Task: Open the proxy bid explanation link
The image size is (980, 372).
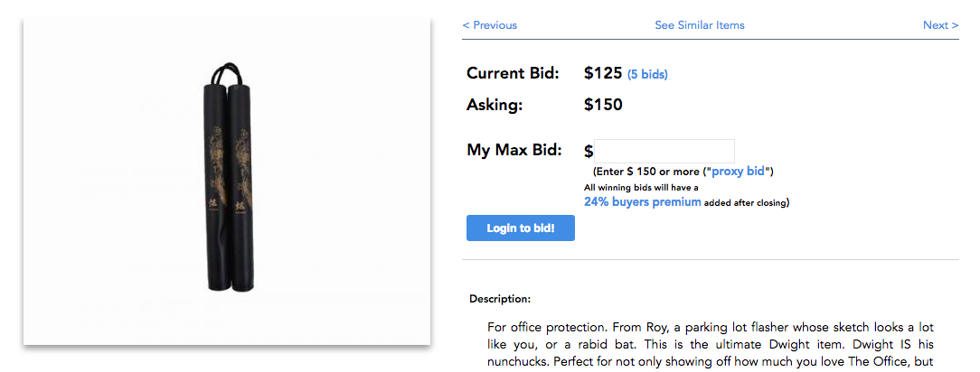Action: pyautogui.click(x=738, y=171)
